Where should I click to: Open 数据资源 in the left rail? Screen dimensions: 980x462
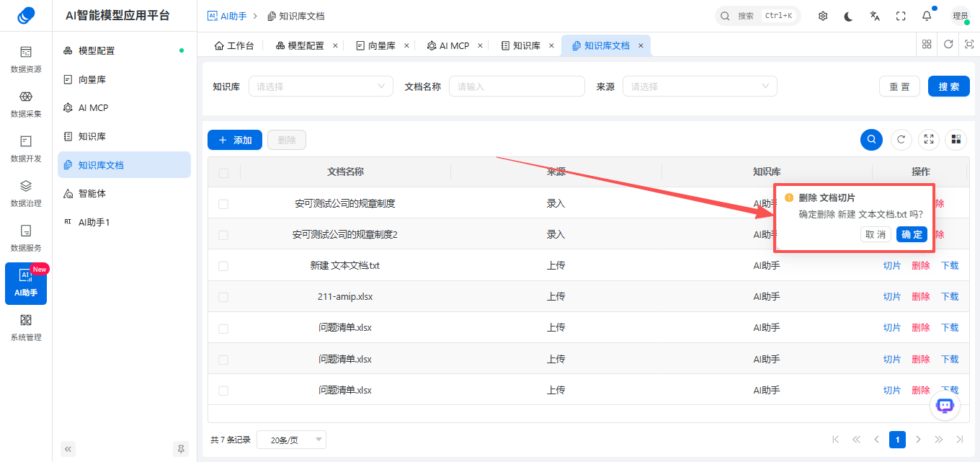[26, 60]
